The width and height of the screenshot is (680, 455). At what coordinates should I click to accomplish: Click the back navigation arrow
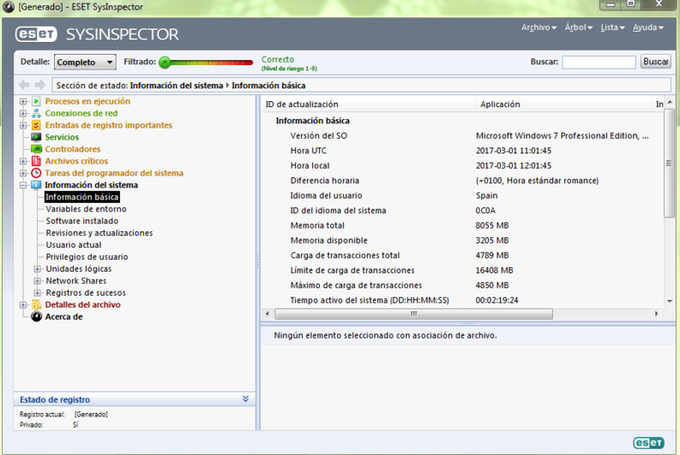pyautogui.click(x=24, y=85)
